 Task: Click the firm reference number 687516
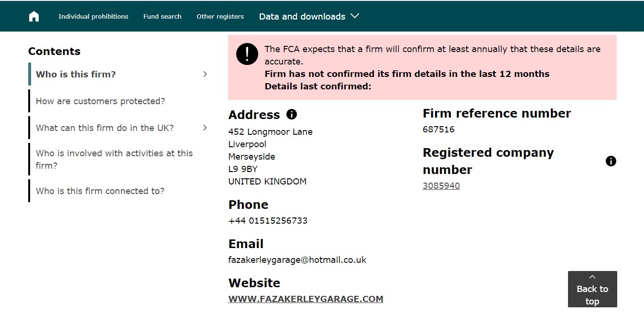(438, 129)
